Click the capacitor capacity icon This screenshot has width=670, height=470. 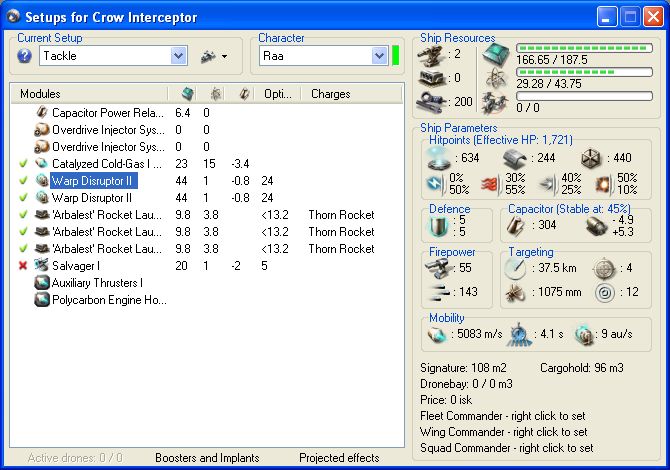point(516,226)
